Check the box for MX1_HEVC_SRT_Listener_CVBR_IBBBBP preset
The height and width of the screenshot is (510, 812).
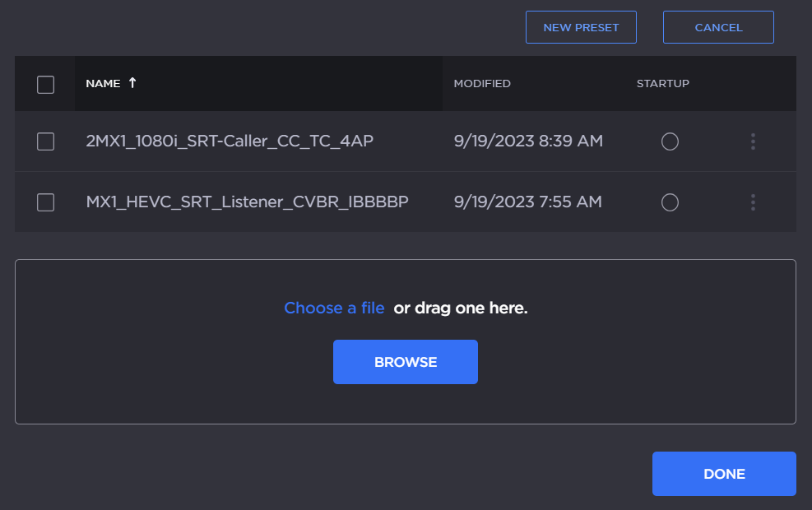pyautogui.click(x=46, y=202)
